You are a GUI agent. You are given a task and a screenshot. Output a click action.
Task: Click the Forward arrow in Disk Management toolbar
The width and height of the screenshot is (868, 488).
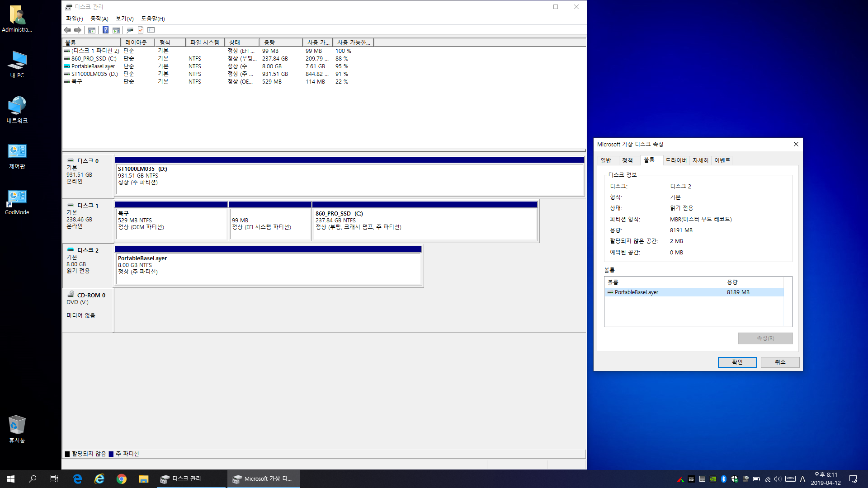(78, 30)
